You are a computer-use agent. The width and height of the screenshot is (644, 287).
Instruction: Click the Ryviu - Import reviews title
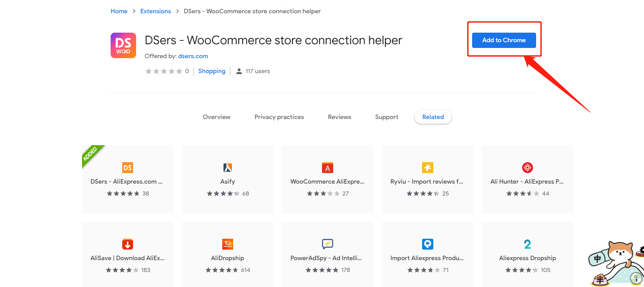click(427, 182)
